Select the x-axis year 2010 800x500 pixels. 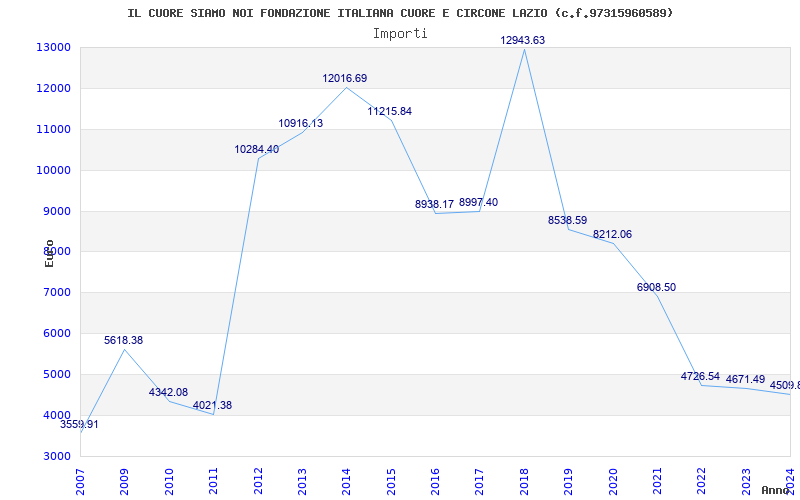pyautogui.click(x=169, y=481)
